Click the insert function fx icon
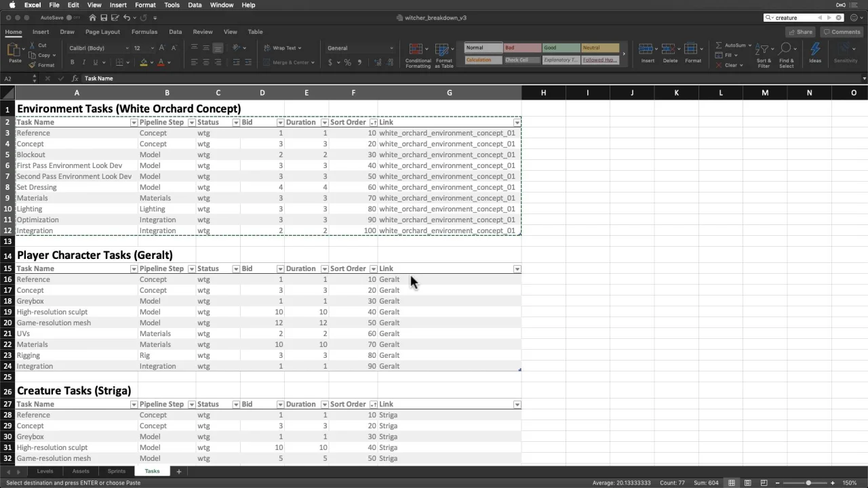The width and height of the screenshot is (868, 488). [x=75, y=79]
